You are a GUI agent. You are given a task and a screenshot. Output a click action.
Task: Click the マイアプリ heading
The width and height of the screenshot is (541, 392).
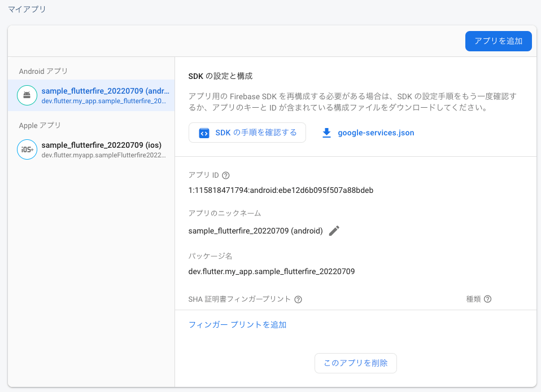point(27,9)
